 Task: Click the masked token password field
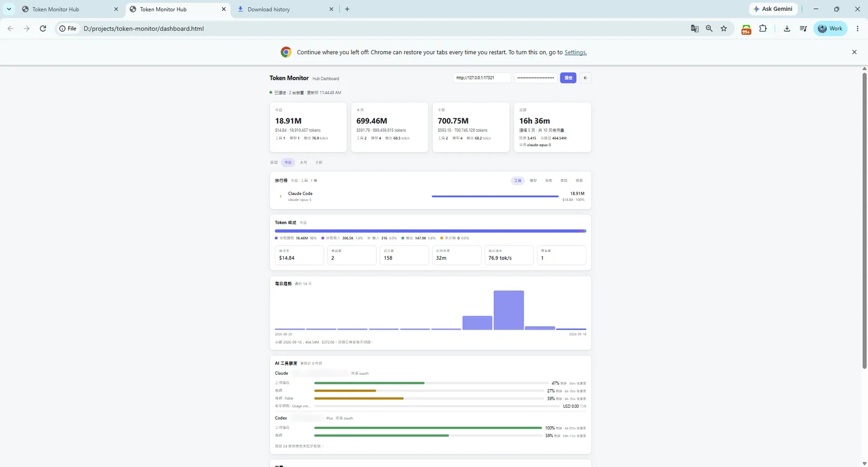(535, 78)
